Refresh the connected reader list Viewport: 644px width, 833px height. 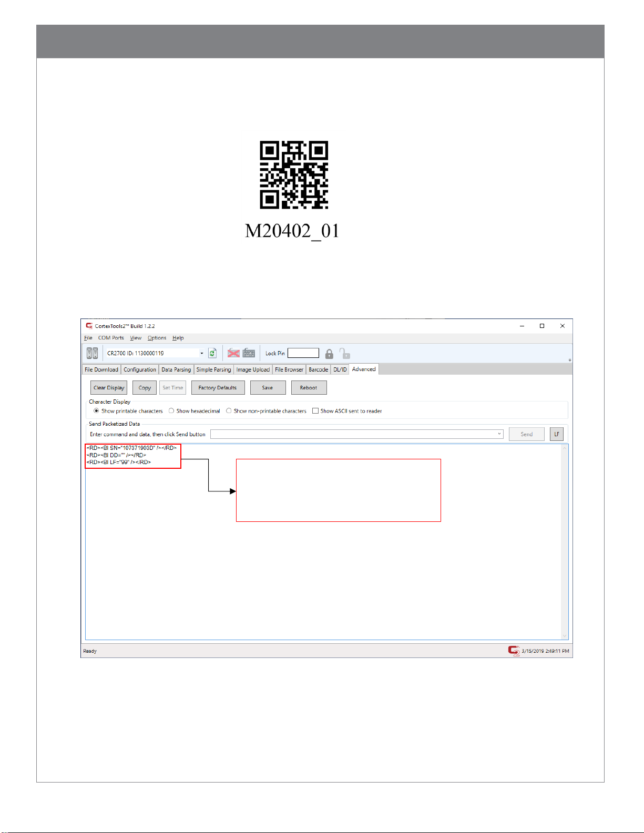tap(212, 353)
